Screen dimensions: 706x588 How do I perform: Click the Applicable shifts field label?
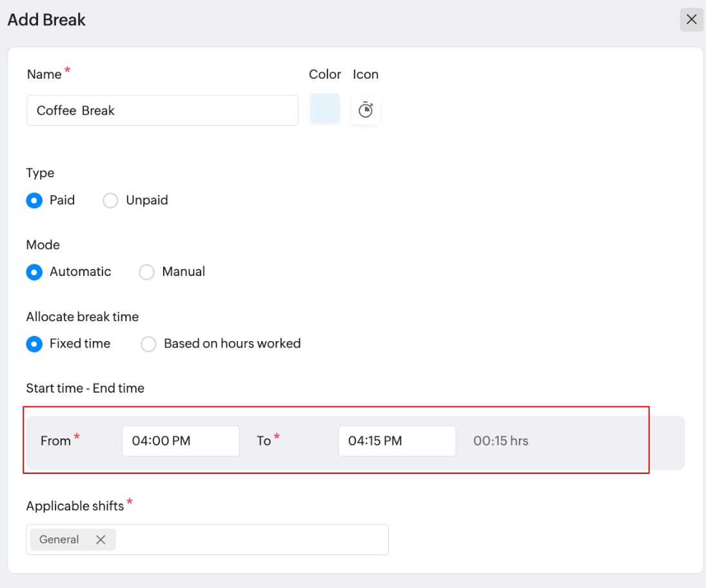75,506
